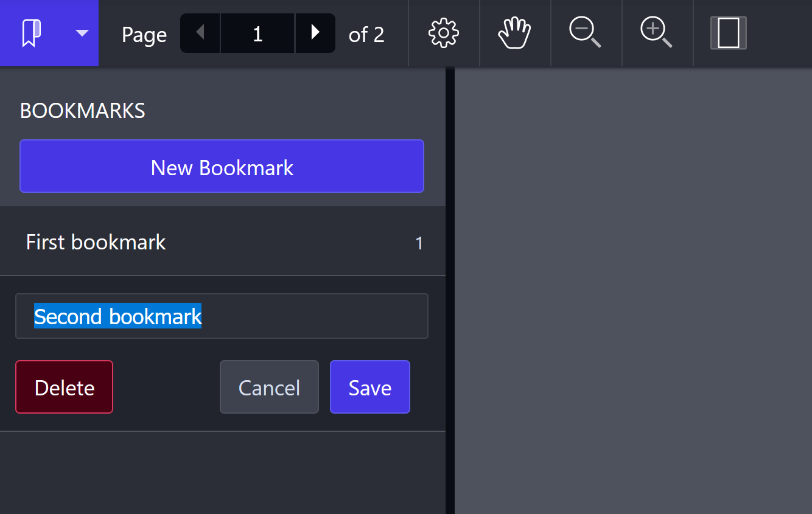Delete the Second bookmark
The width and height of the screenshot is (812, 514).
pyautogui.click(x=64, y=387)
